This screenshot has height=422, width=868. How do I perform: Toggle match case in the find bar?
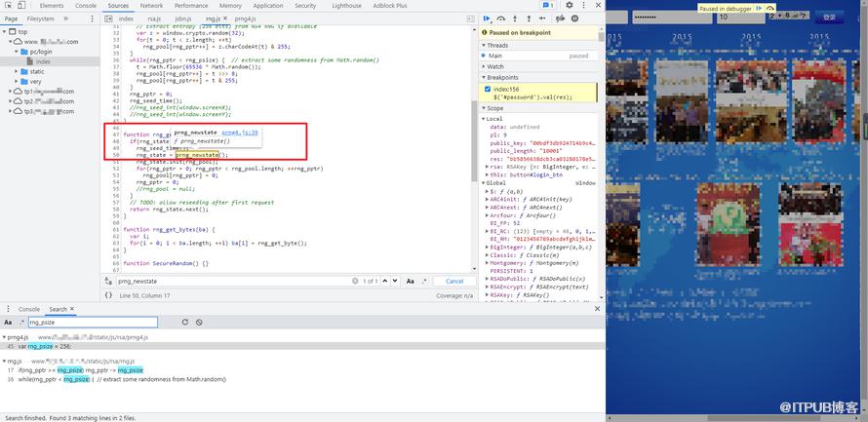pyautogui.click(x=411, y=281)
